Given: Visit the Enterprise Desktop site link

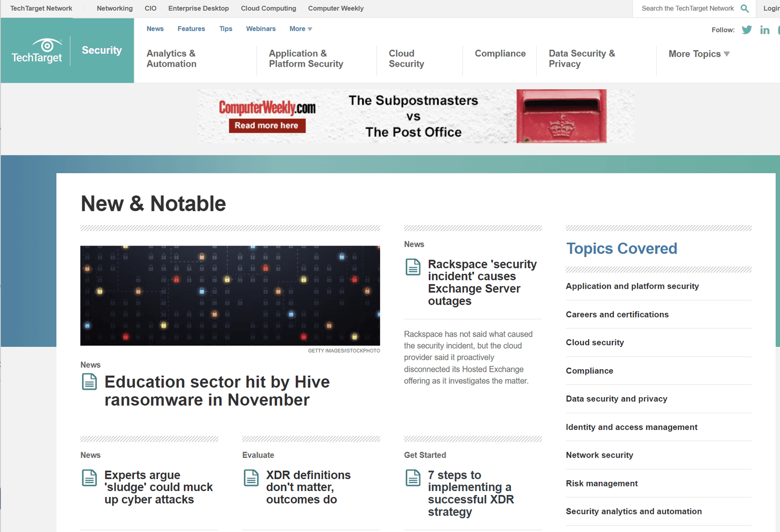Looking at the screenshot, I should (198, 8).
